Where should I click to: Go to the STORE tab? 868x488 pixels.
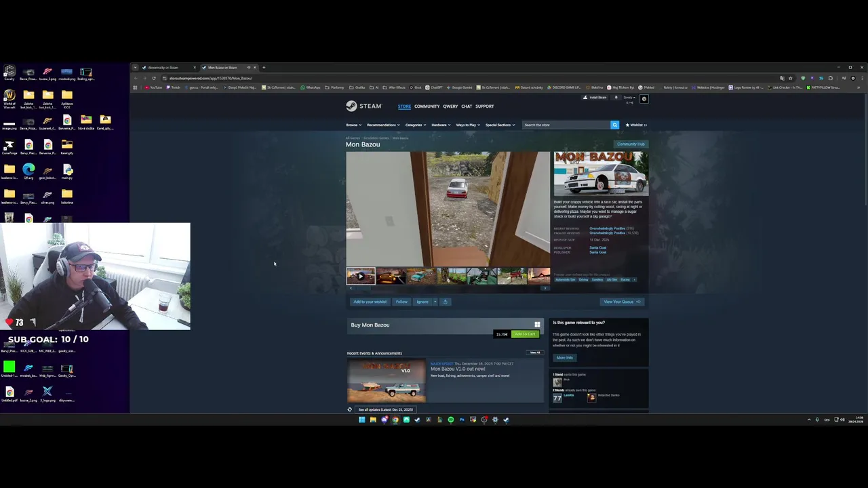(x=404, y=106)
